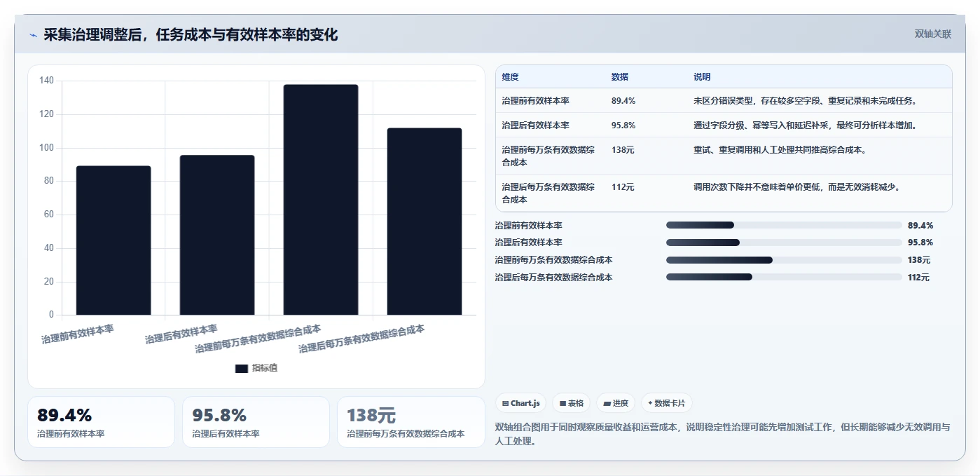Click progress label 治理后每万条有效数据综合成本
Image resolution: width=980 pixels, height=476 pixels.
553,278
